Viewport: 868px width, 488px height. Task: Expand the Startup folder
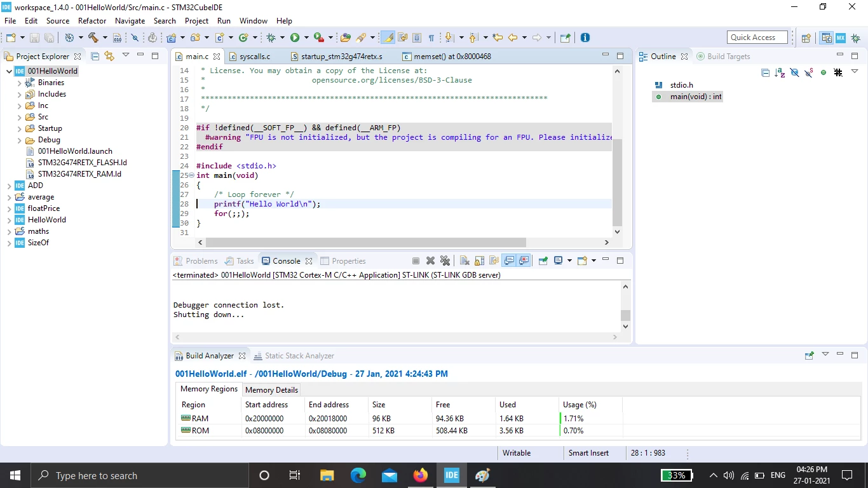click(20, 128)
